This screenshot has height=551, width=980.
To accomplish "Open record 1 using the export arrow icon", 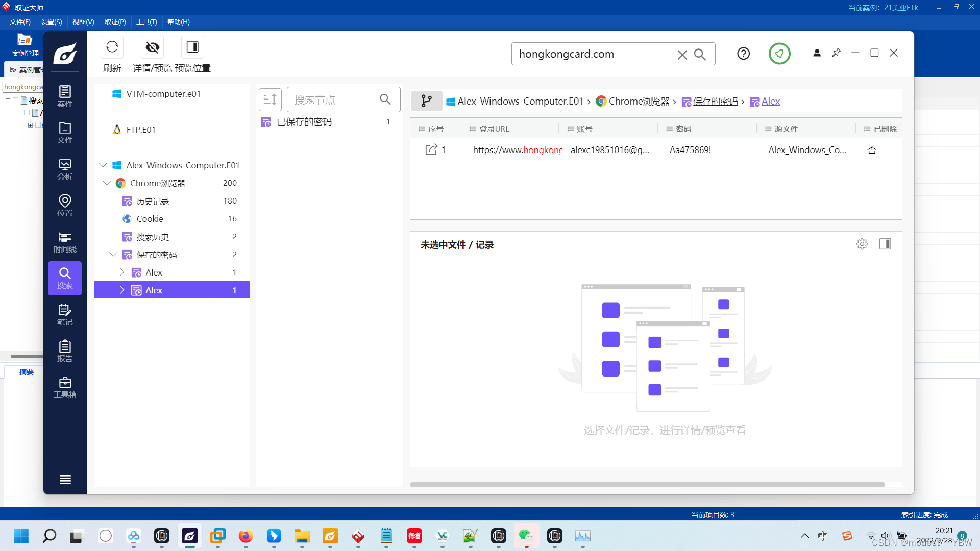I will click(431, 149).
